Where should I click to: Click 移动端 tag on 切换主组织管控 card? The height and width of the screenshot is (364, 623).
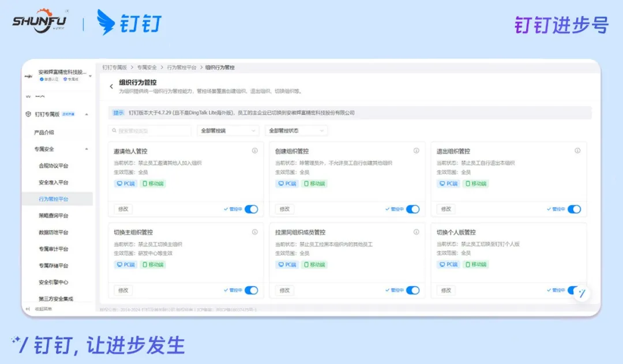click(153, 265)
